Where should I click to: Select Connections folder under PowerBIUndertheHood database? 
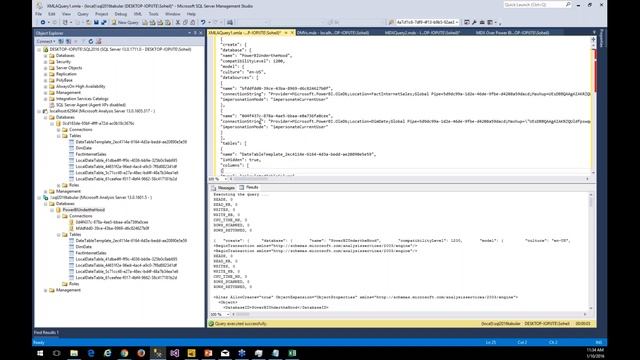click(x=80, y=216)
